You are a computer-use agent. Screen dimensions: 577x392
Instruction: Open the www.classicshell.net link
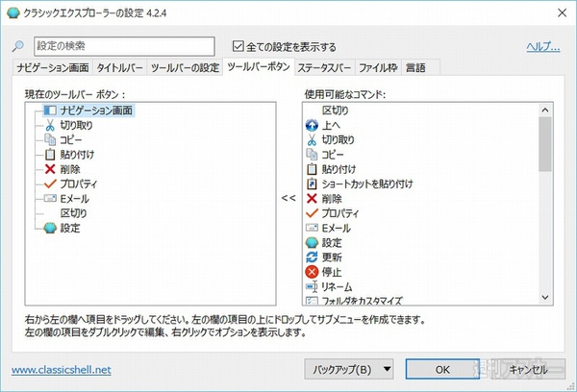tap(62, 370)
